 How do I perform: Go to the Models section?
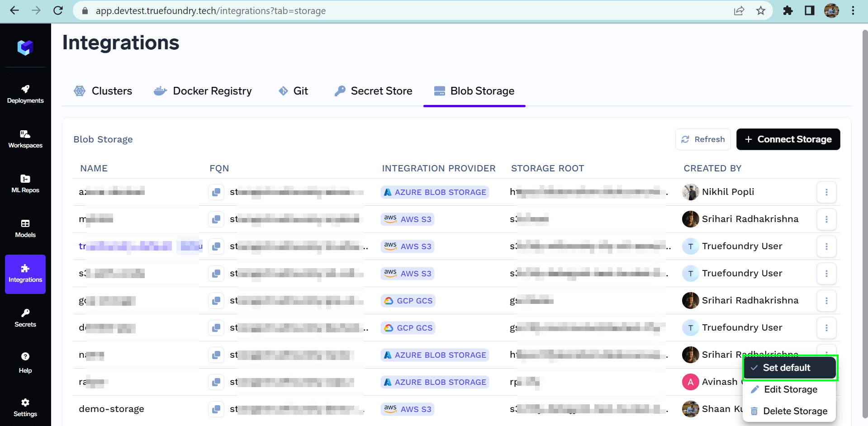coord(25,228)
